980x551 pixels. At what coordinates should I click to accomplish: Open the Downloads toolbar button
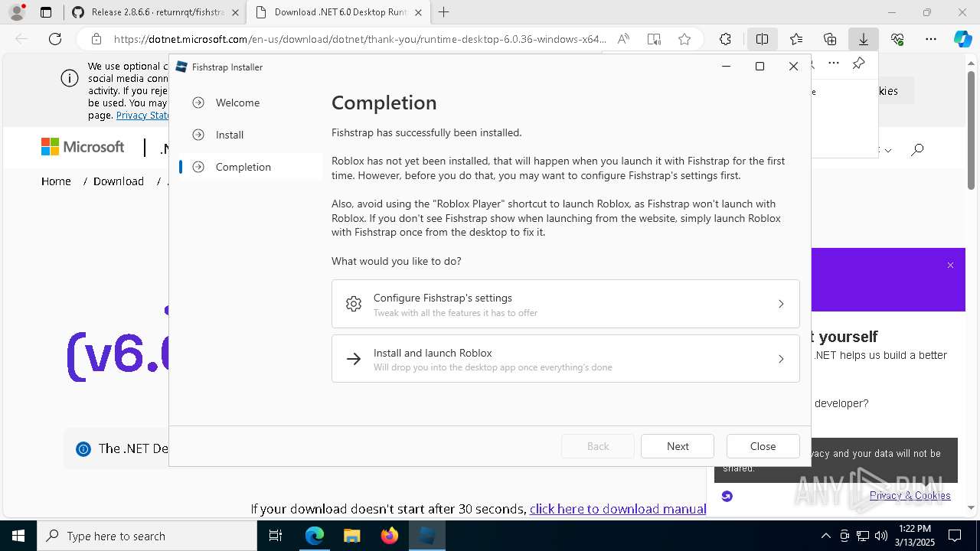(x=863, y=39)
